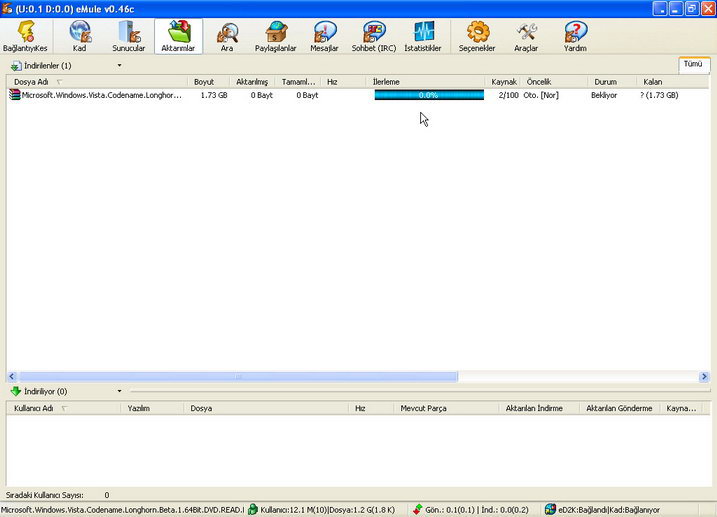Sort downloads by Tamaml... column header
The image size is (717, 517).
point(298,82)
